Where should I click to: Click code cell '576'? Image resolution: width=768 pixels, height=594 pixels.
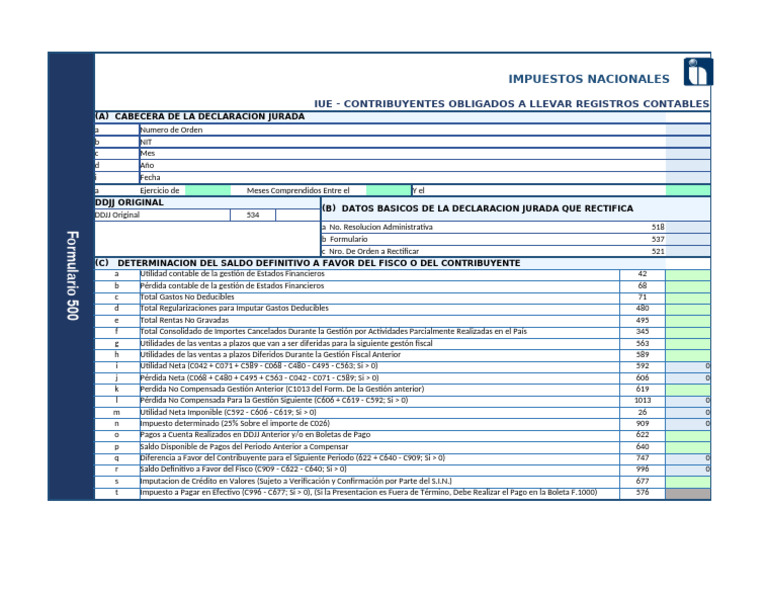pos(643,493)
